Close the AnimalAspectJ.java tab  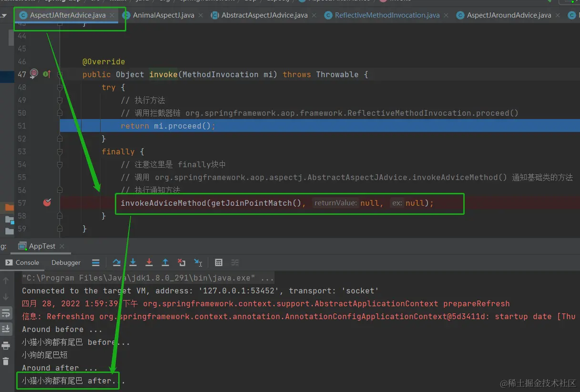tap(201, 15)
